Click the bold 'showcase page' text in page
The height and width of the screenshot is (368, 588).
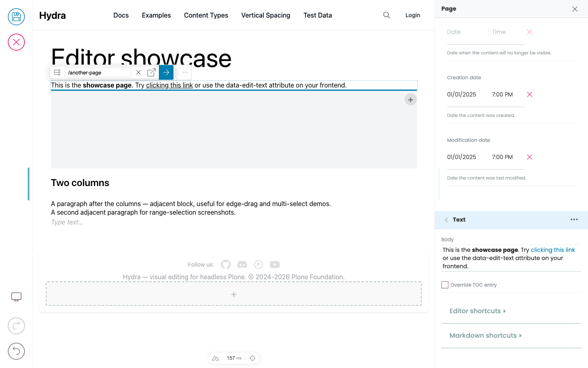coord(107,85)
